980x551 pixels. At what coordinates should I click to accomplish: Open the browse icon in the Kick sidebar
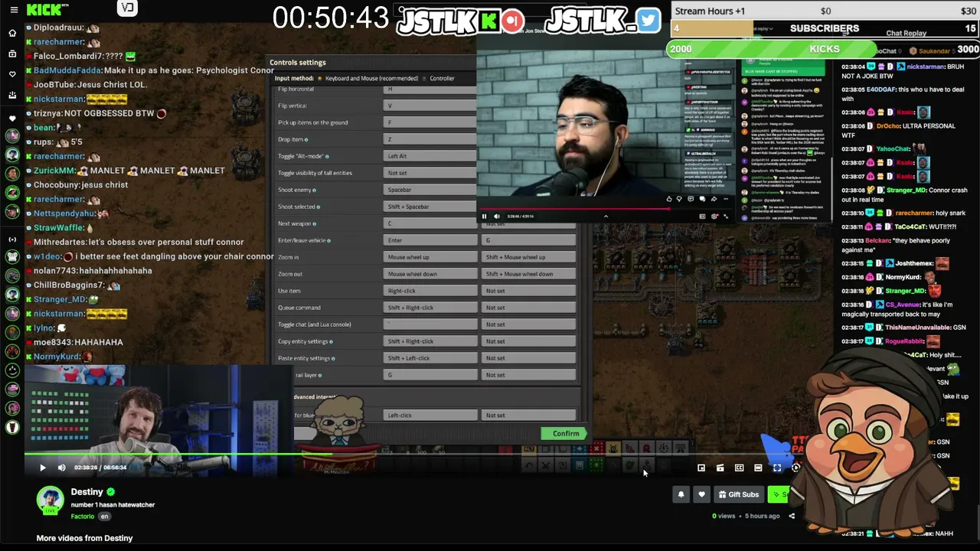12,54
